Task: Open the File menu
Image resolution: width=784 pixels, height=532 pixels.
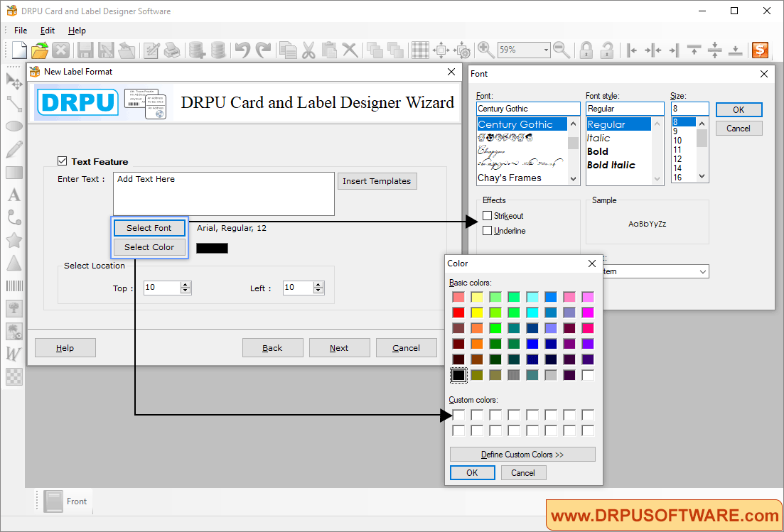Action: coord(21,31)
